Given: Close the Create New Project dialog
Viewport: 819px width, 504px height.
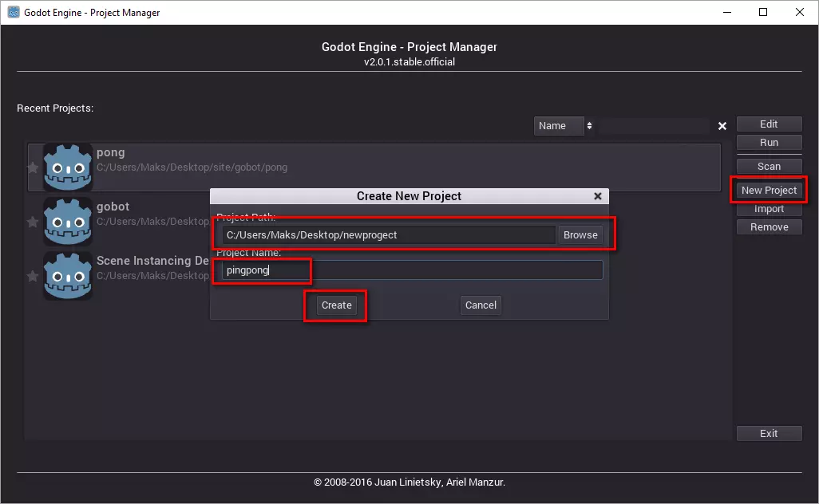Looking at the screenshot, I should (598, 196).
